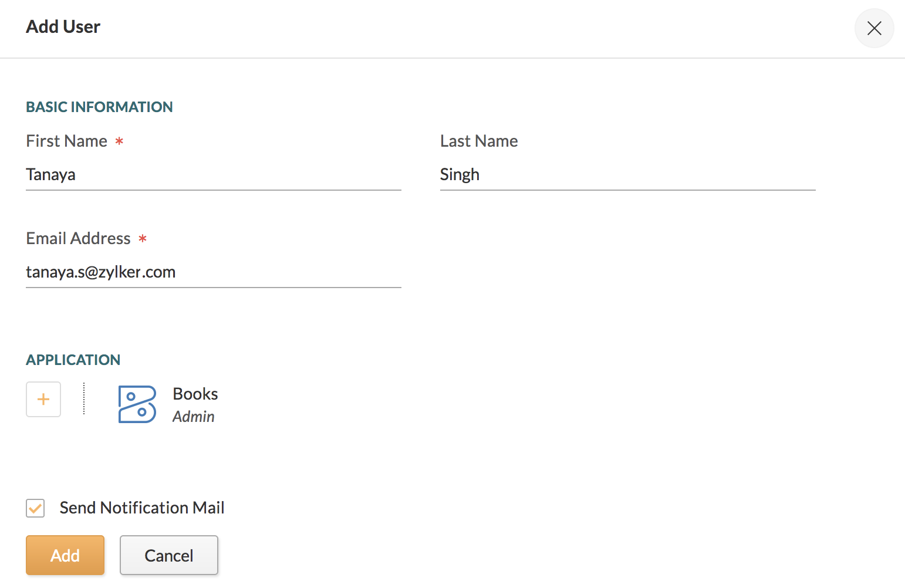Click the Admin role text under Books

[x=194, y=417]
